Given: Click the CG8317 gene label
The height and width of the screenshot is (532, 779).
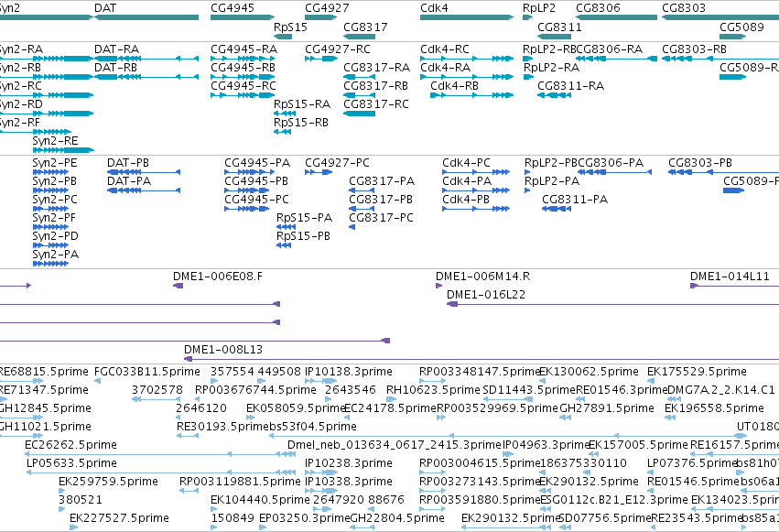Looking at the screenshot, I should pyautogui.click(x=365, y=27).
